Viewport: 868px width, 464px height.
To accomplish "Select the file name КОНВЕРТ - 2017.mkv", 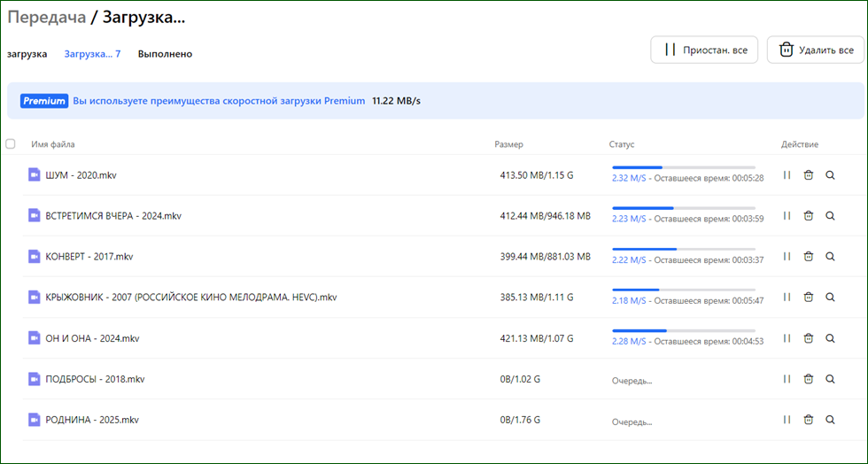I will (x=89, y=257).
